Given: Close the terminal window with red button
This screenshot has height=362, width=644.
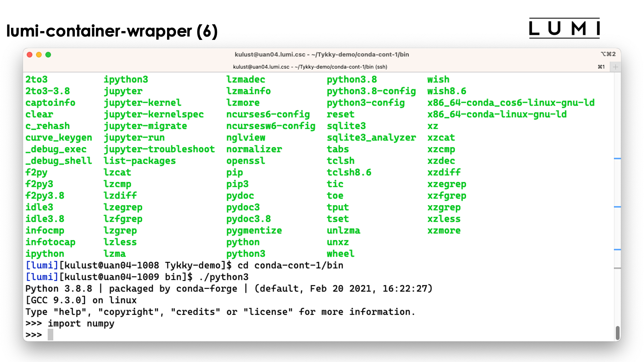Looking at the screenshot, I should point(30,55).
